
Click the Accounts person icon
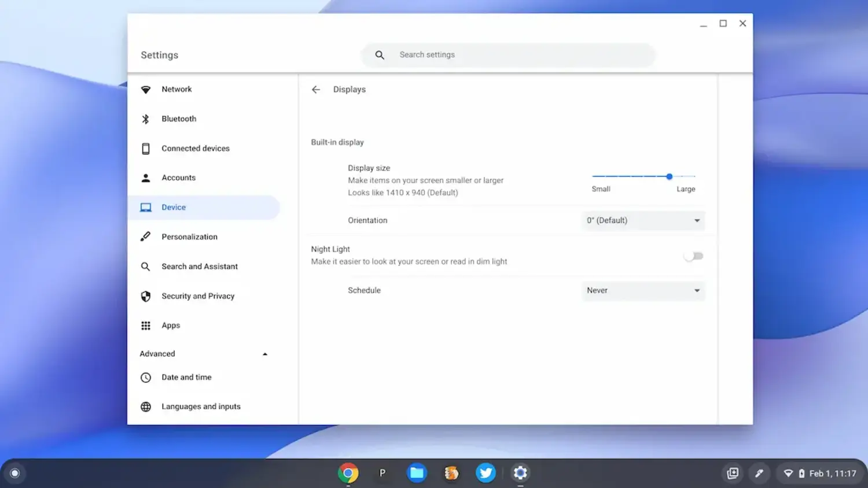pyautogui.click(x=146, y=178)
